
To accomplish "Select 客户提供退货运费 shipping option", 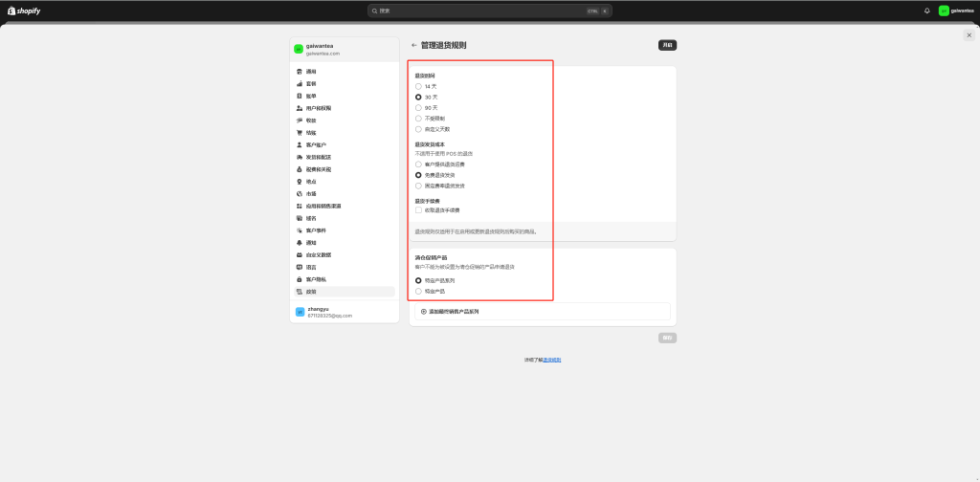I will pyautogui.click(x=419, y=164).
